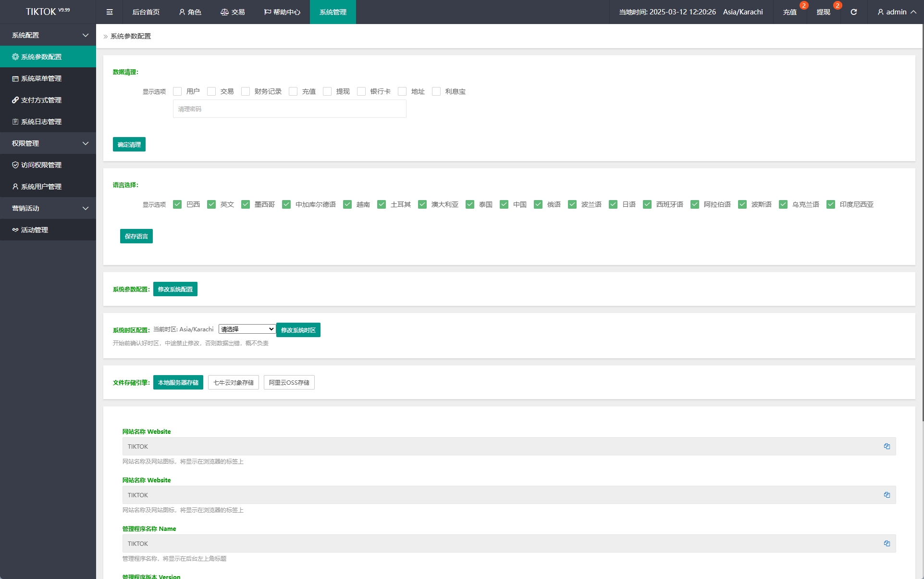Image resolution: width=924 pixels, height=579 pixels.
Task: Open the 帮助中心 top menu
Action: coord(282,12)
